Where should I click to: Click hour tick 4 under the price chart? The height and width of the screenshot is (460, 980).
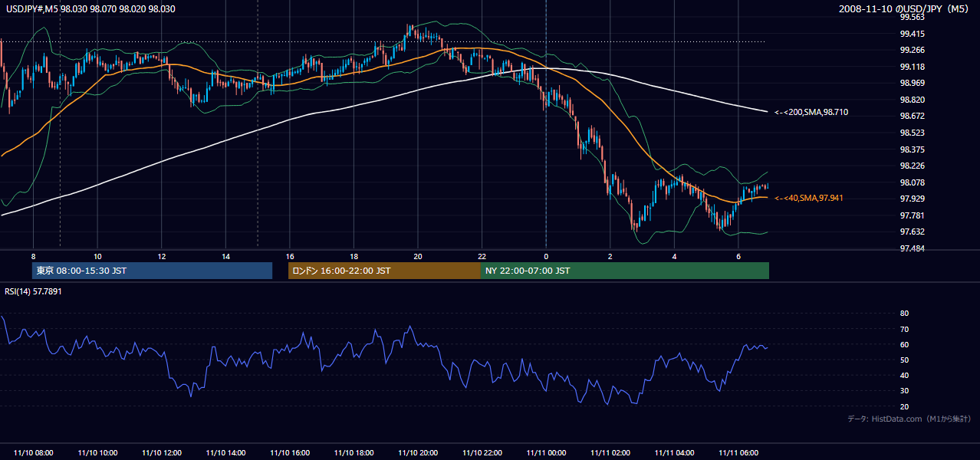click(x=674, y=256)
